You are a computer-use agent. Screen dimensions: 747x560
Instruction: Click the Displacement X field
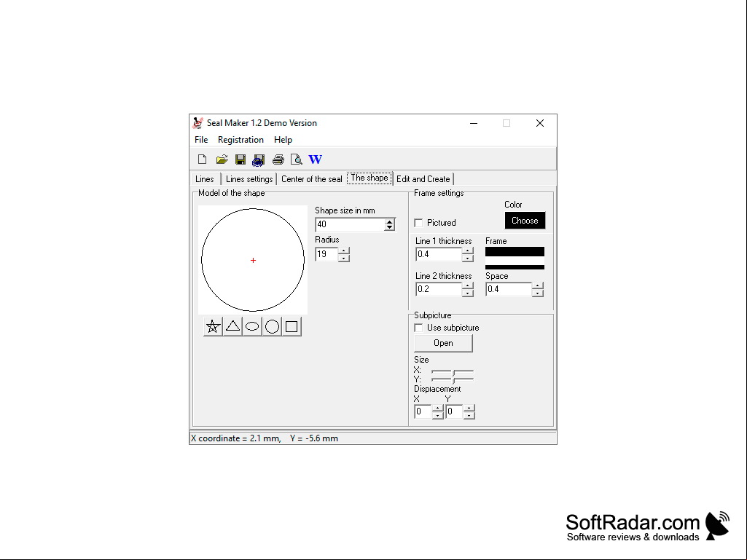(423, 411)
